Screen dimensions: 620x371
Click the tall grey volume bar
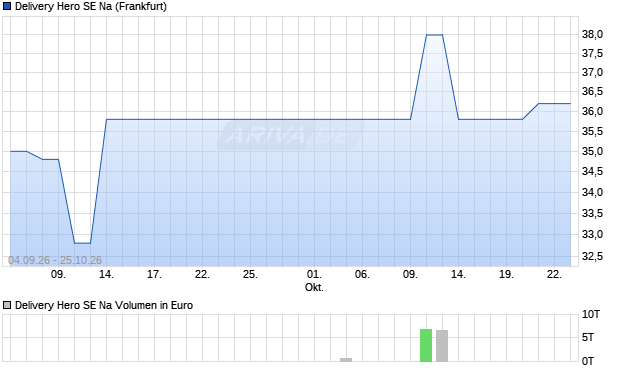[442, 346]
